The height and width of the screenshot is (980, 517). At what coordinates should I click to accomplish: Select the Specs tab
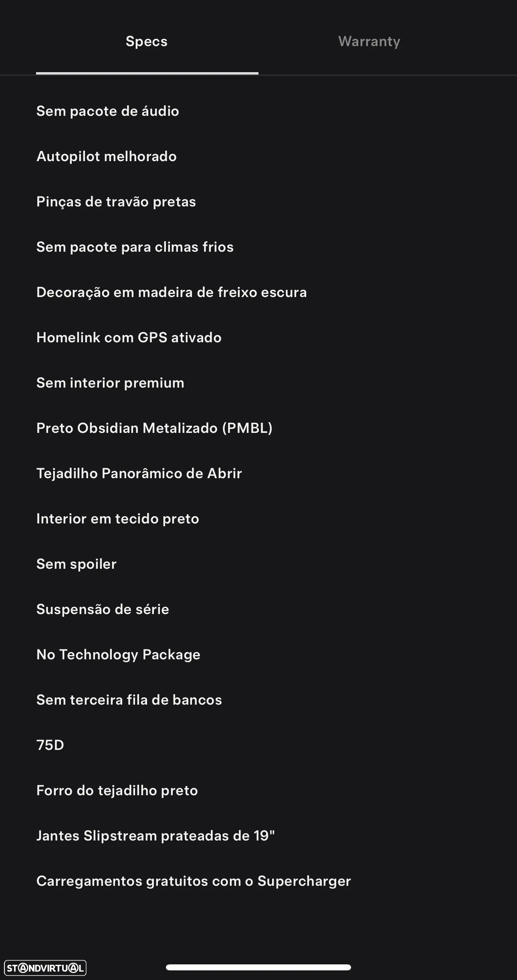tap(147, 41)
